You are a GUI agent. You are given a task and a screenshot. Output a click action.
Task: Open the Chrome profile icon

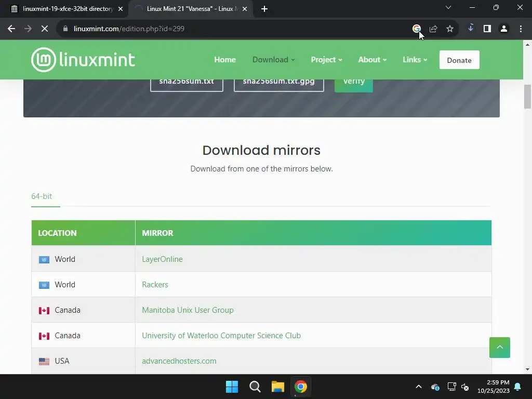[x=504, y=29]
